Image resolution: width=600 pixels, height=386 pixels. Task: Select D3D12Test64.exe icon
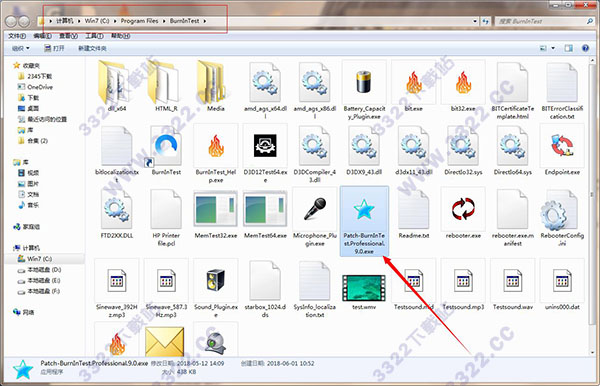pos(265,146)
